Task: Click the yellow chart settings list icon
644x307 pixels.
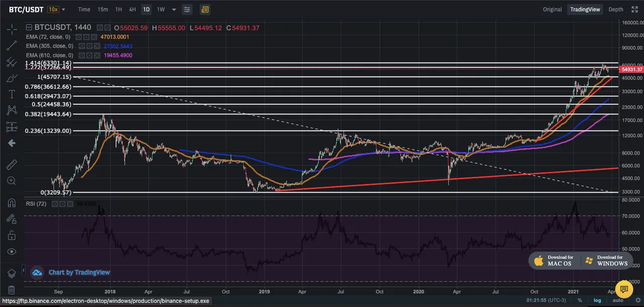Action: (205, 9)
